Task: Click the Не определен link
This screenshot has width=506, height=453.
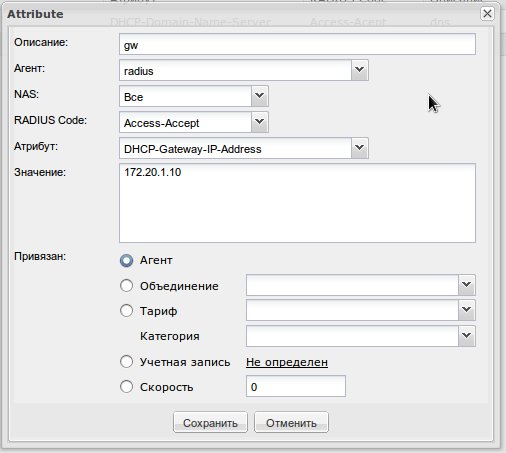Action: (287, 362)
